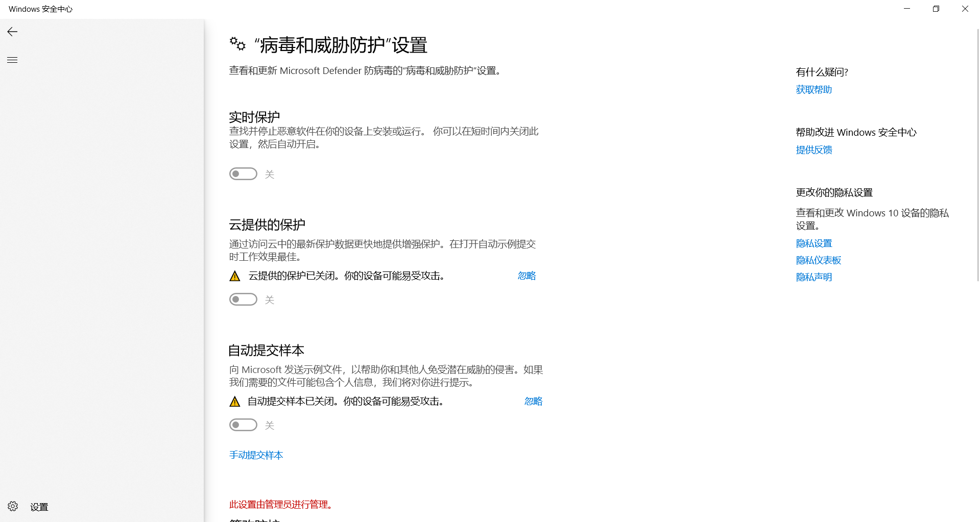The width and height of the screenshot is (980, 522).
Task: Click the 更改你的隐私设置 heading
Action: (x=834, y=192)
